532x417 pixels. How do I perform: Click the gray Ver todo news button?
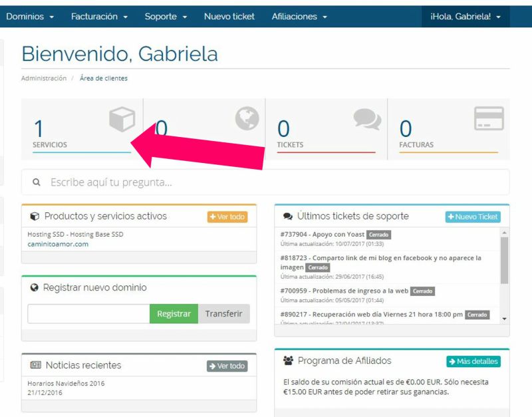227,366
